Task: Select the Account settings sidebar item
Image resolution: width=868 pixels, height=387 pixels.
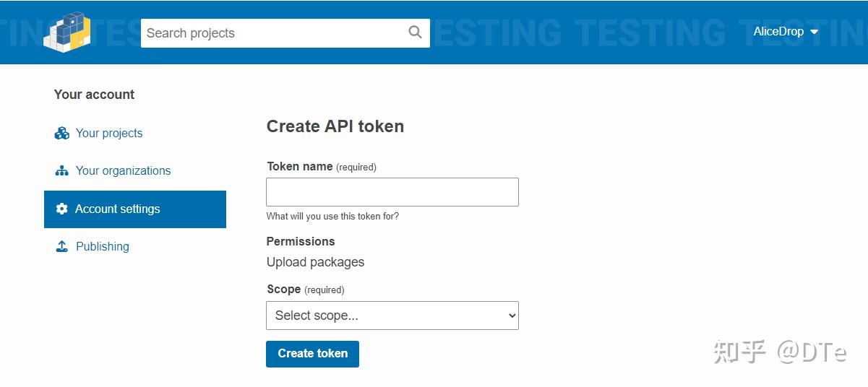Action: (135, 209)
